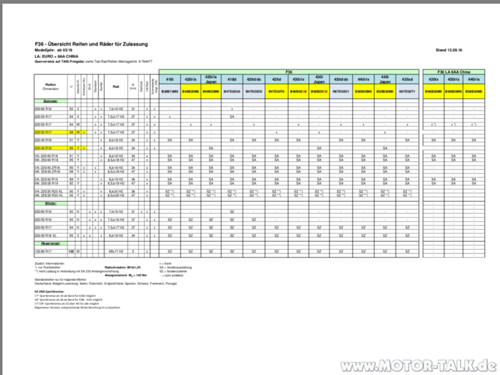Screen dimensions: 500x375
Task: Click the Rad column header cell
Action: pyautogui.click(x=116, y=87)
